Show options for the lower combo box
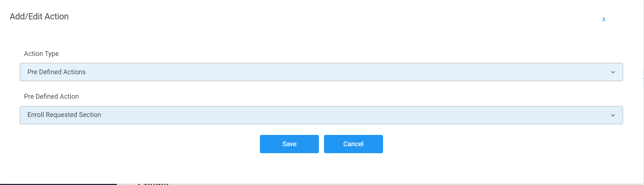Screen dimensions: 644x185 coord(321,115)
